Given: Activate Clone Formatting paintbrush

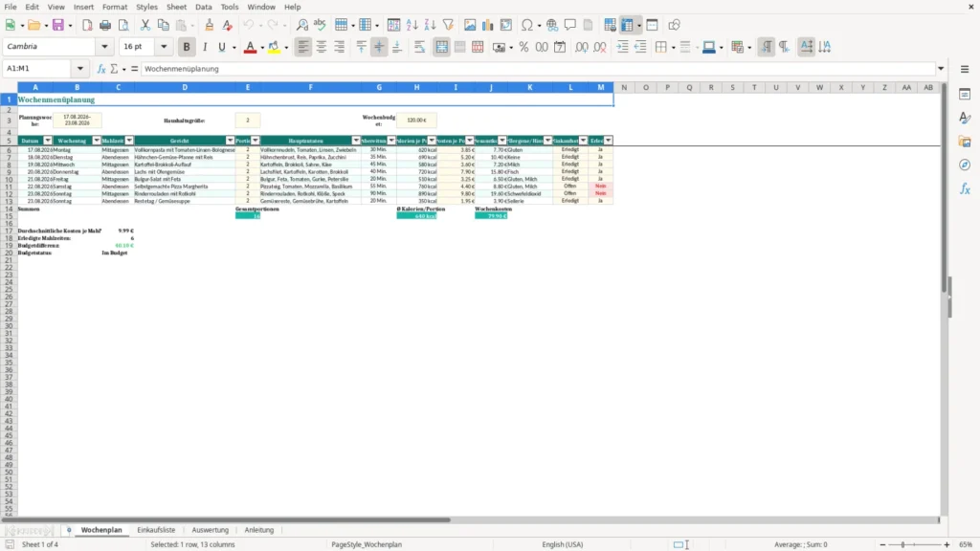Looking at the screenshot, I should click(210, 25).
